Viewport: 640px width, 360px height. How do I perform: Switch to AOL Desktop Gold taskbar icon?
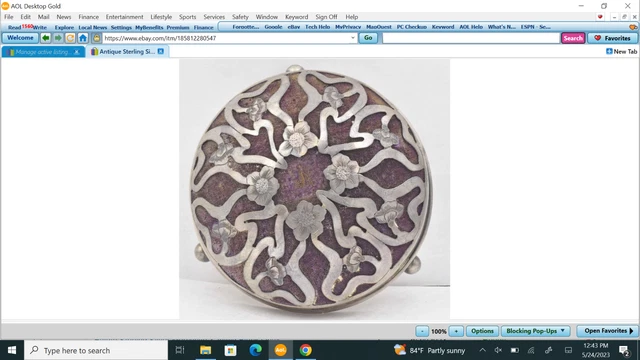click(280, 350)
